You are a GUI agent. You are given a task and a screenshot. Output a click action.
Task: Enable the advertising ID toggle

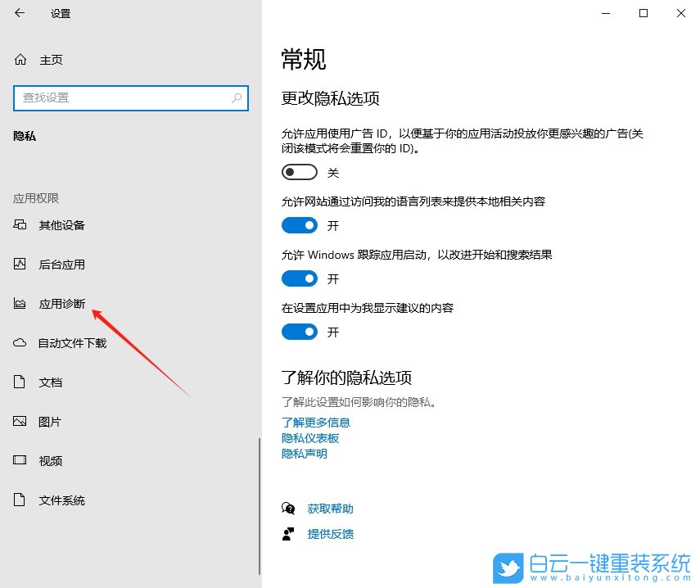(x=299, y=172)
